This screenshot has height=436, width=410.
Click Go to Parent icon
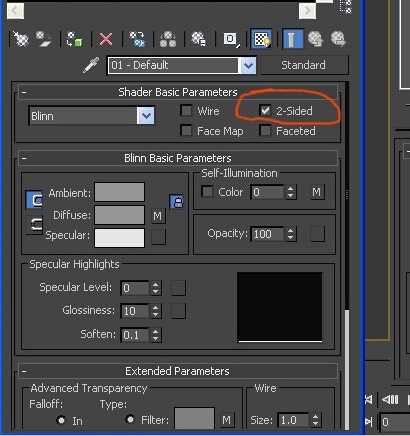pos(315,39)
